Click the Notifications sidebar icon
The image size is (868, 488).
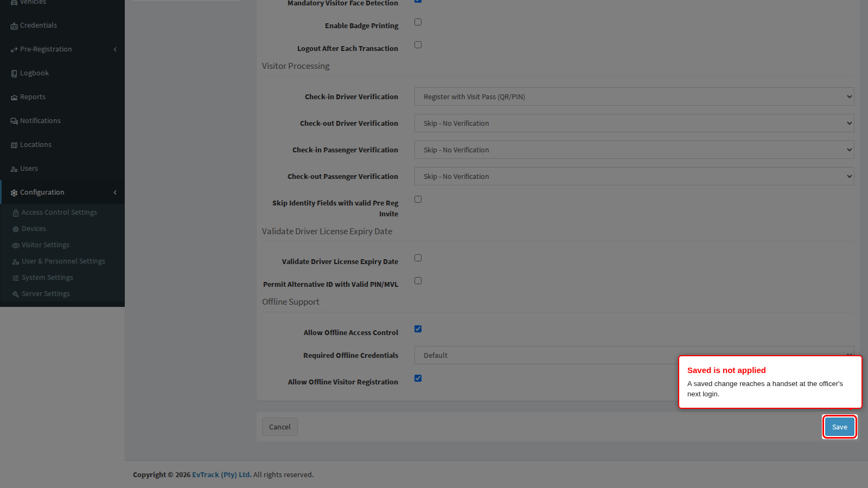[14, 121]
